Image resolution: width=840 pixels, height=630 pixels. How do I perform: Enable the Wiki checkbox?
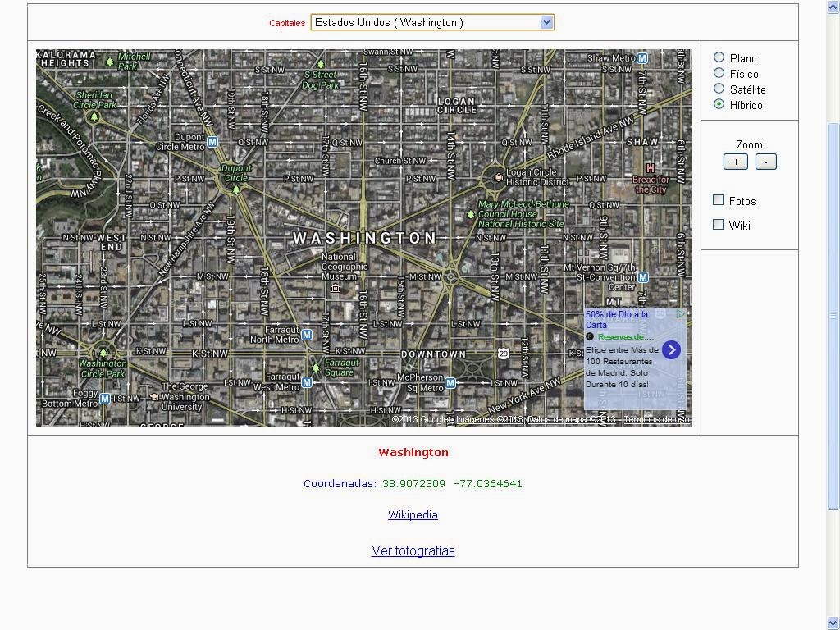tap(719, 225)
